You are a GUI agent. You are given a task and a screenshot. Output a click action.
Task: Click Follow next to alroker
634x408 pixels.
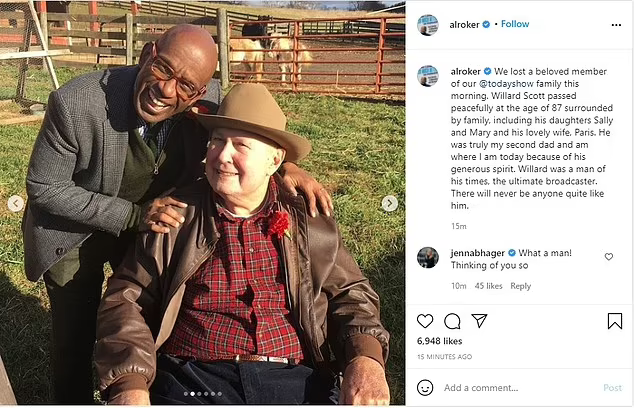coord(515,23)
